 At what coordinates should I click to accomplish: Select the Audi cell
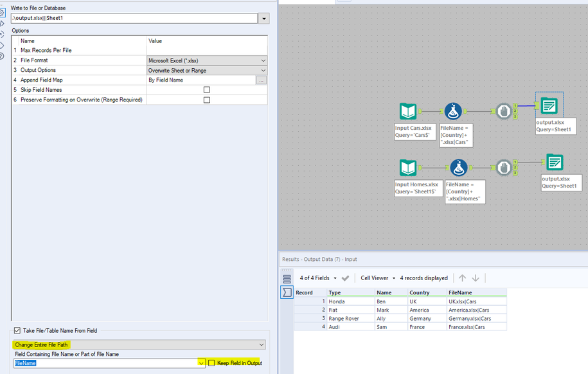(x=351, y=326)
